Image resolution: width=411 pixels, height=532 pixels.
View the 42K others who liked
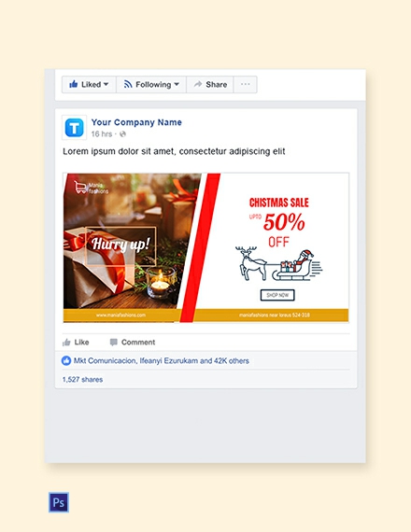[232, 360]
